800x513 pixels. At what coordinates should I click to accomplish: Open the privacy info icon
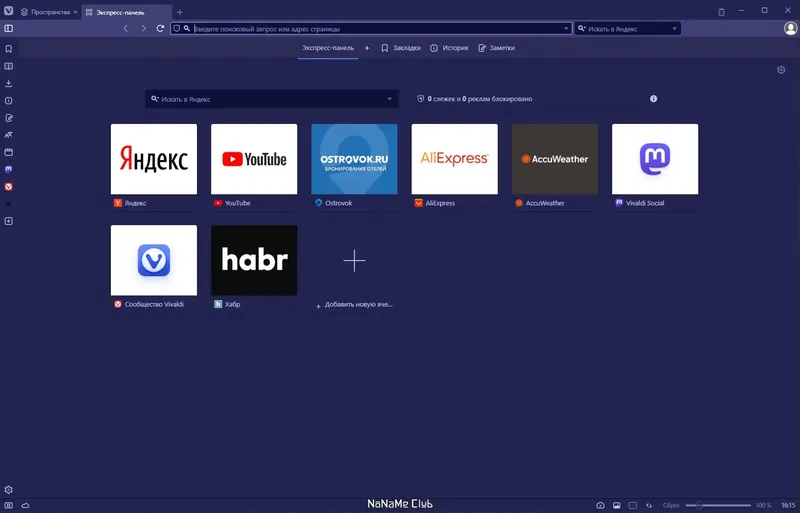[654, 99]
